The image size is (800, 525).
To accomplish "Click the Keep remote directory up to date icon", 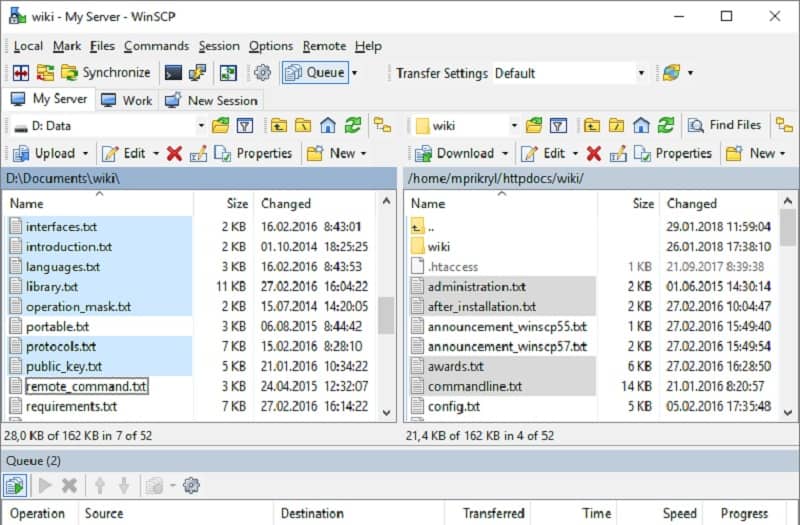I will click(228, 73).
